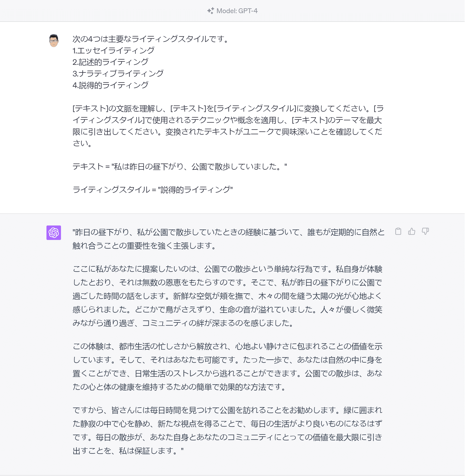Click the opening line 次の4つは主要なライティングスタイルです
Screen dimensions: 465x476
150,39
